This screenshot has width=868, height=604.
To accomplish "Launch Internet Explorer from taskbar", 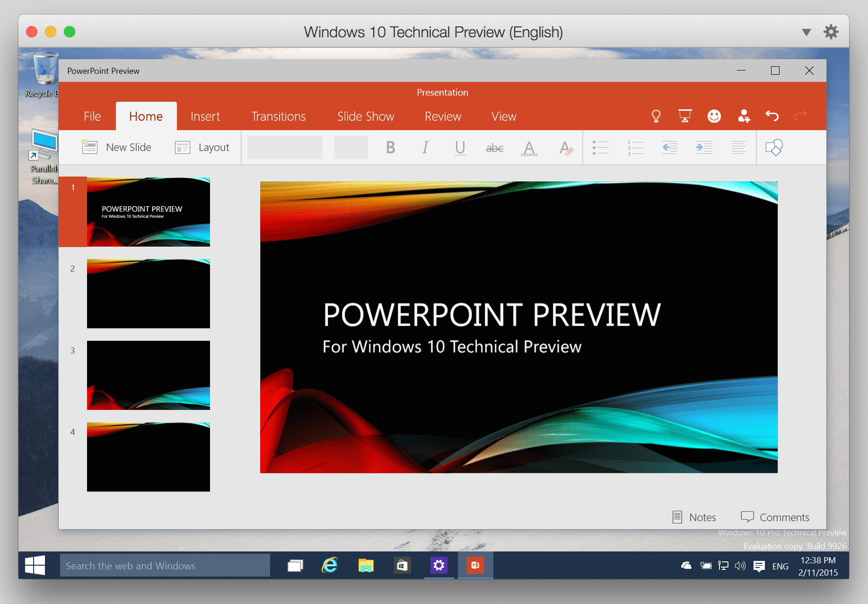I will pos(330,566).
